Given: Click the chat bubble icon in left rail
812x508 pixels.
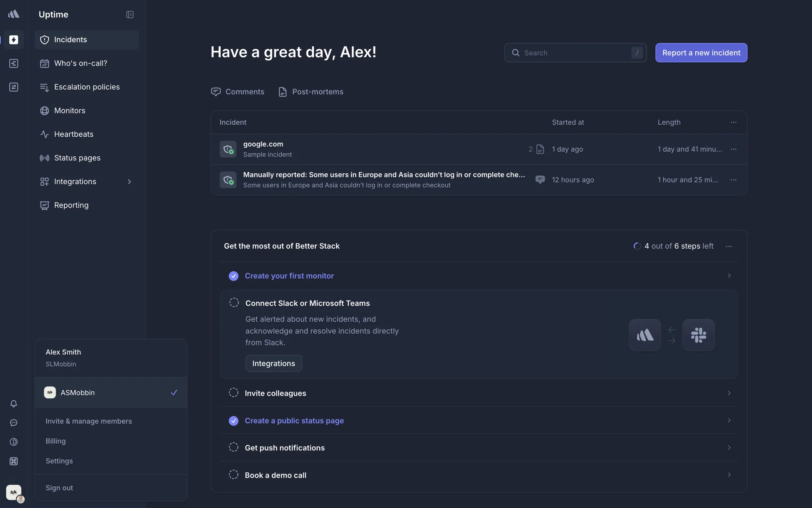Looking at the screenshot, I should 14,423.
